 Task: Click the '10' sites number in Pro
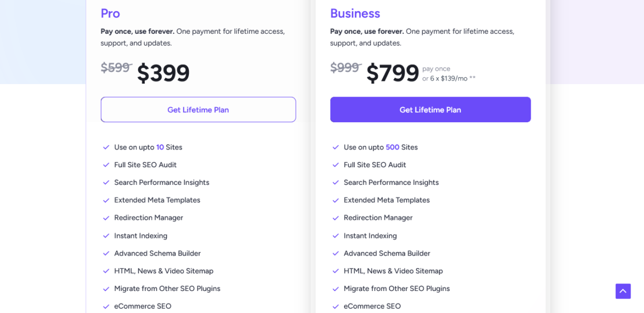click(x=160, y=147)
